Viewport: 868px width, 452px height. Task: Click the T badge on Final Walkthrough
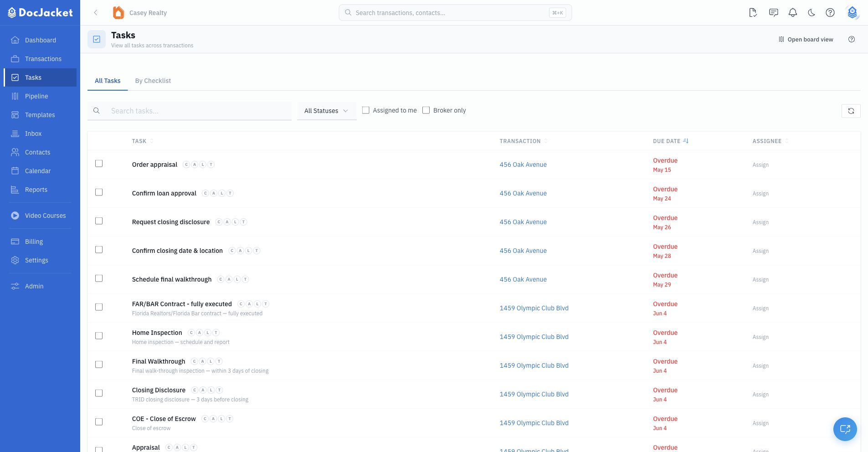219,361
